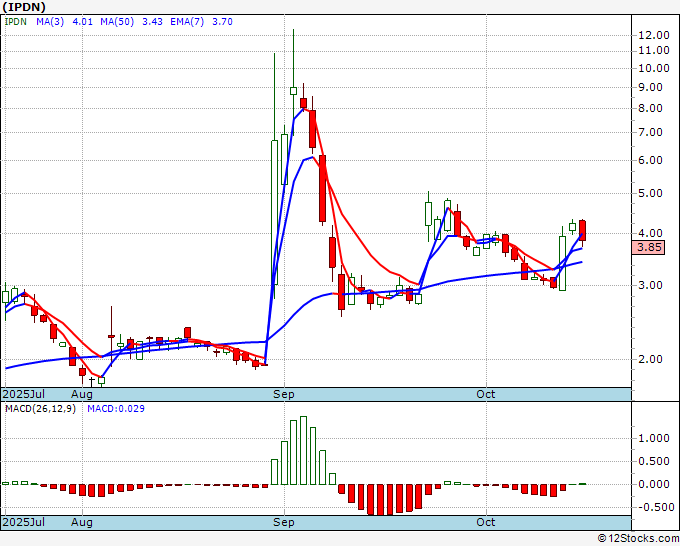Click Sep on the MACD panel axis

pos(284,522)
